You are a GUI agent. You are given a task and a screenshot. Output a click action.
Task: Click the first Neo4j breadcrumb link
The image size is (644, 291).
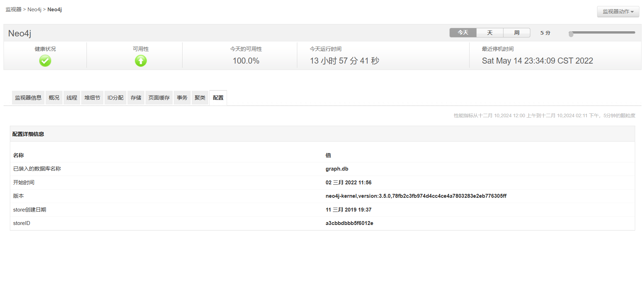click(34, 10)
